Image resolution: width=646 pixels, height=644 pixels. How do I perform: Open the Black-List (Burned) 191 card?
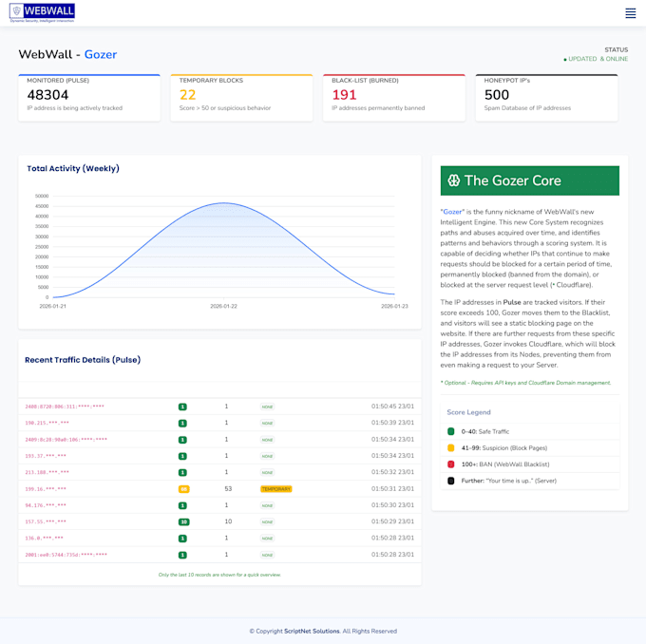[394, 98]
